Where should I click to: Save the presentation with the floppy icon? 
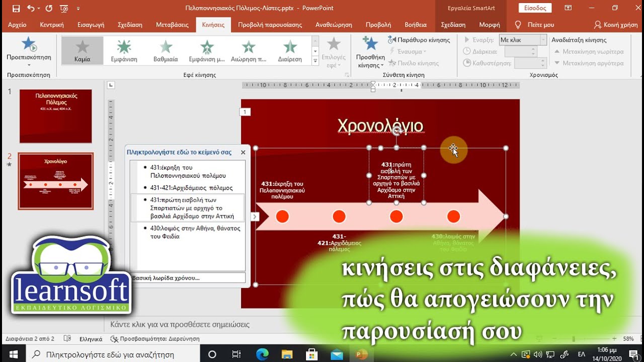tap(16, 9)
